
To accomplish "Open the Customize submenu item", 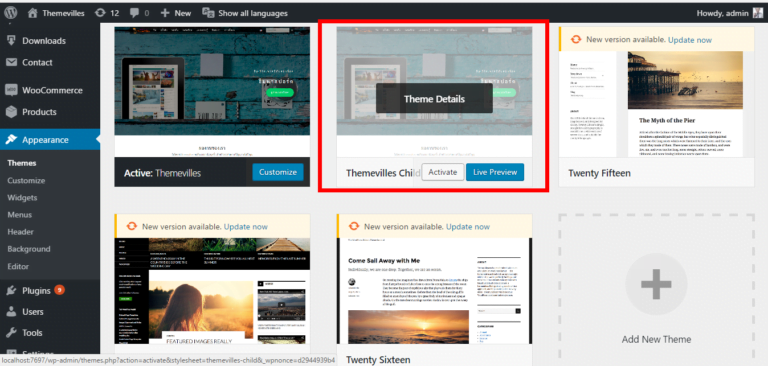I will point(26,180).
